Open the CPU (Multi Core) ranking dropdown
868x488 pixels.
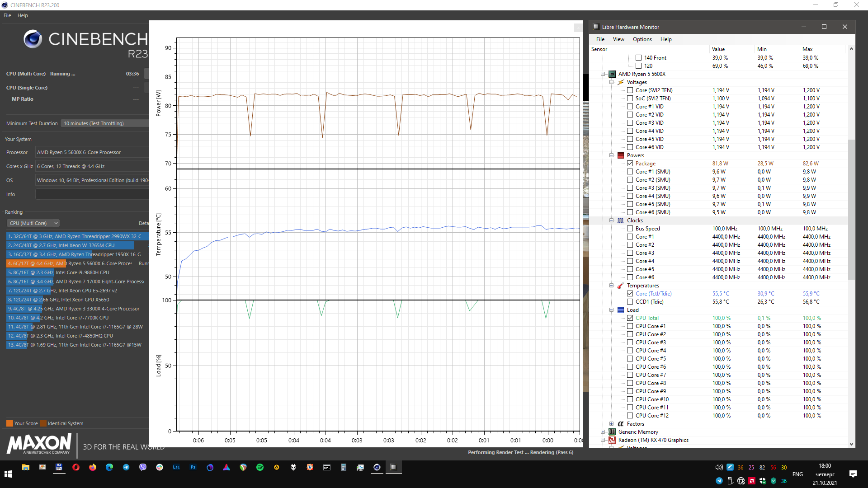pyautogui.click(x=33, y=223)
